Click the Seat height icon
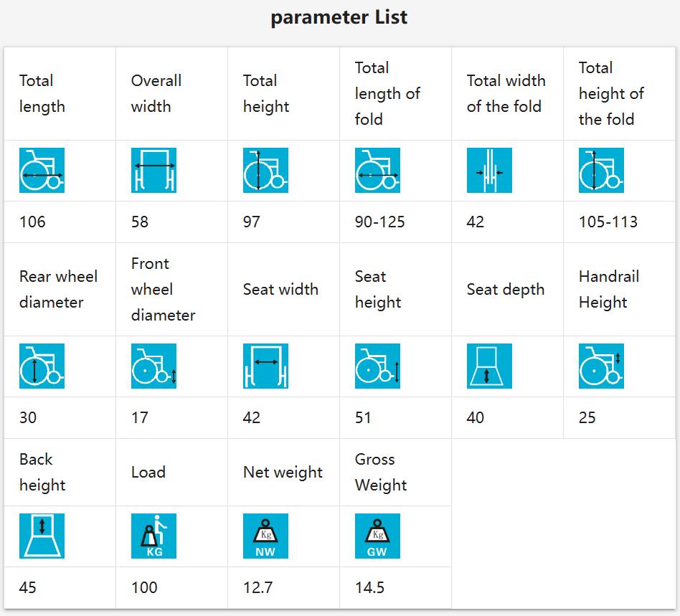The width and height of the screenshot is (680, 616). 377,366
